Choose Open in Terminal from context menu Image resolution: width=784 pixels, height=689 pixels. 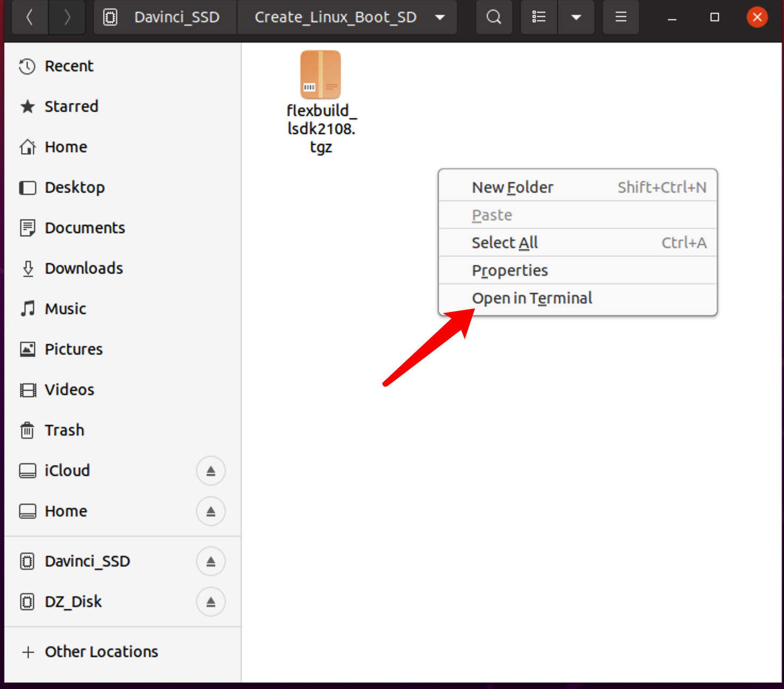coord(532,298)
